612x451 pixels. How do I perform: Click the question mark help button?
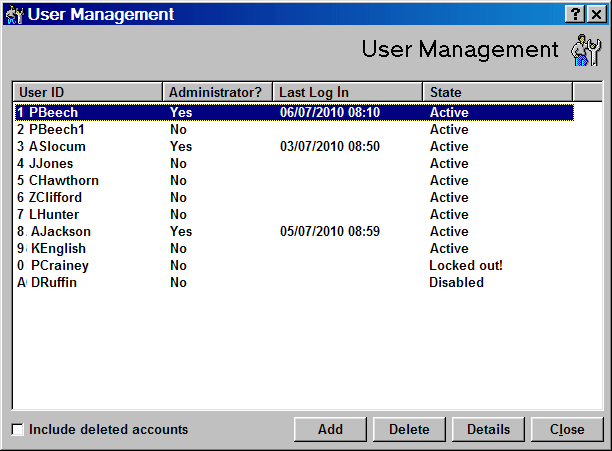(575, 14)
